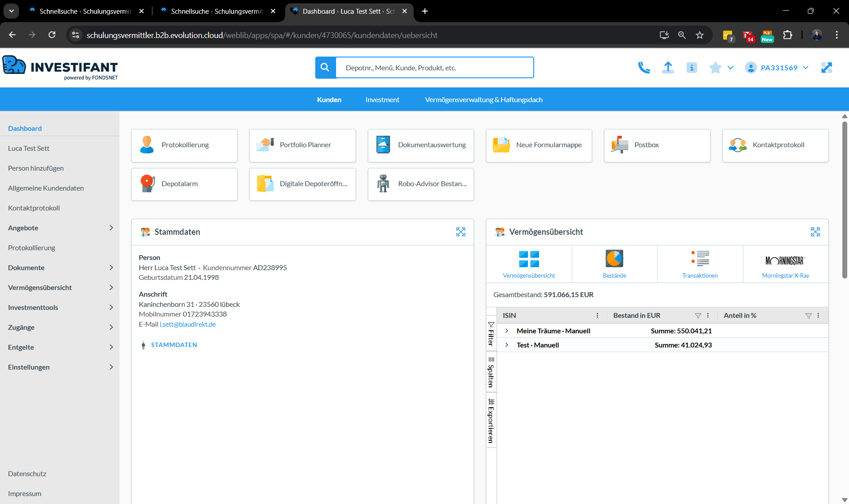Open Morningstar X-Ray view
Viewport: 849px width, 504px height.
[x=785, y=263]
